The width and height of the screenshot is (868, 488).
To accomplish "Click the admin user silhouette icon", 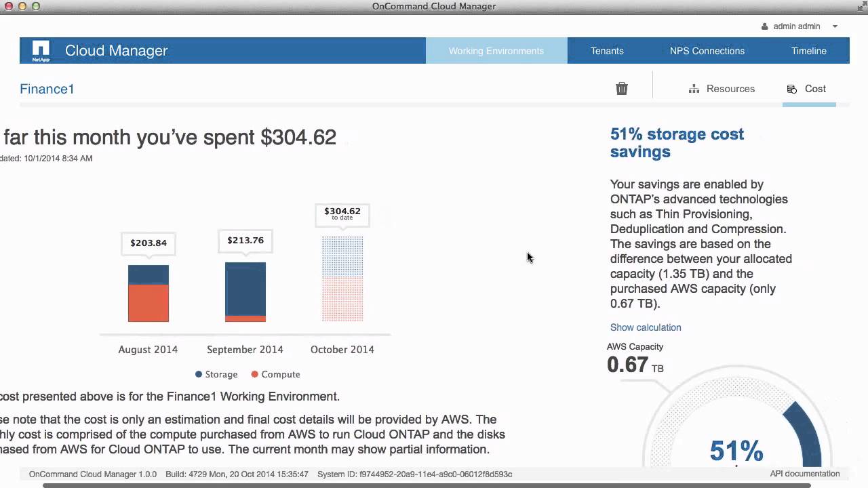I will click(765, 26).
